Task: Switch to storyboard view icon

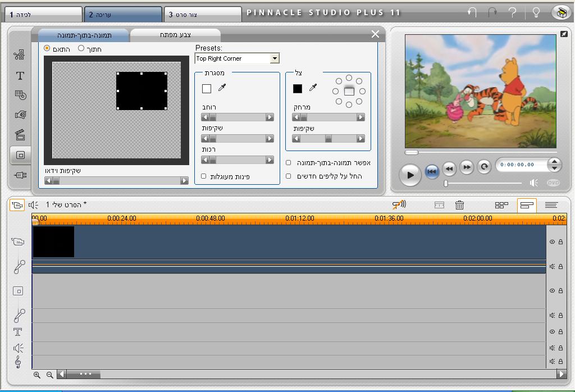Action: 501,205
